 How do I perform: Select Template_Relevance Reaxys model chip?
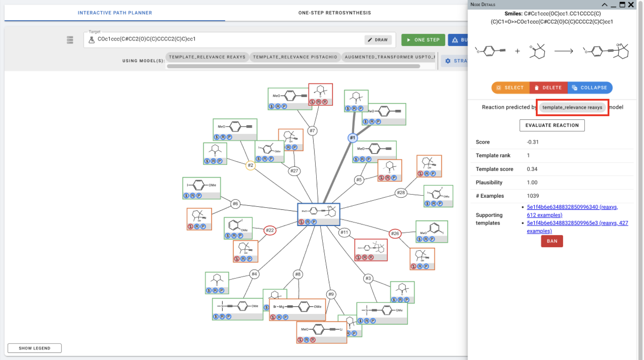[207, 57]
